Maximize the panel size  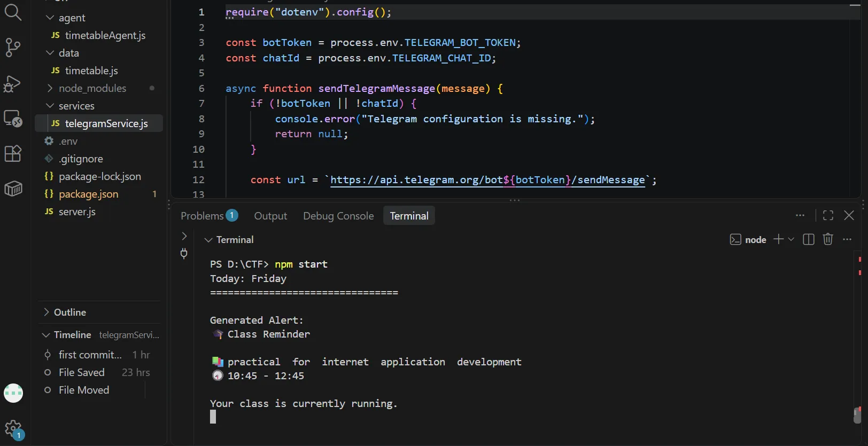coord(828,215)
